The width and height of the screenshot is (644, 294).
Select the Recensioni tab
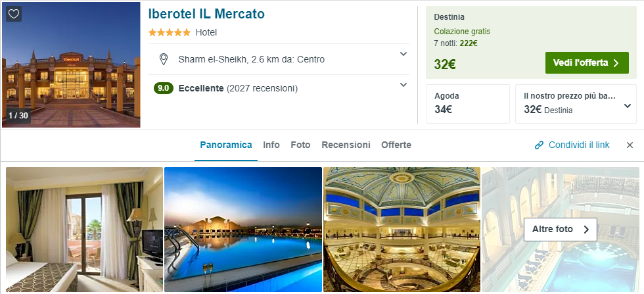click(x=346, y=145)
